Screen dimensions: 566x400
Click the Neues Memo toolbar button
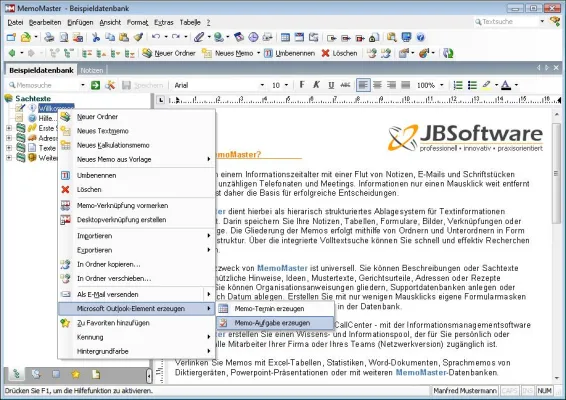(x=228, y=53)
